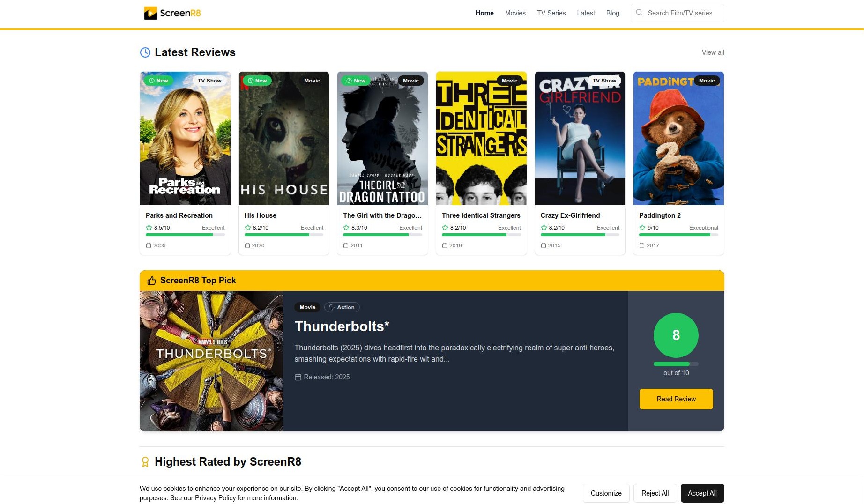Image resolution: width=864 pixels, height=504 pixels.
Task: Click TV Show badge on Crazy Ex-Girlfriend poster
Action: click(x=604, y=81)
